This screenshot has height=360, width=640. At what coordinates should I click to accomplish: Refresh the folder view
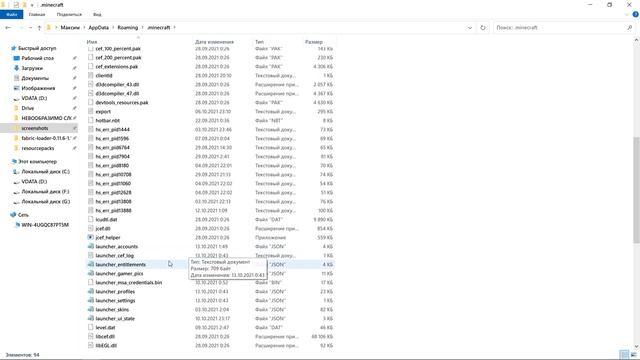pyautogui.click(x=483, y=28)
